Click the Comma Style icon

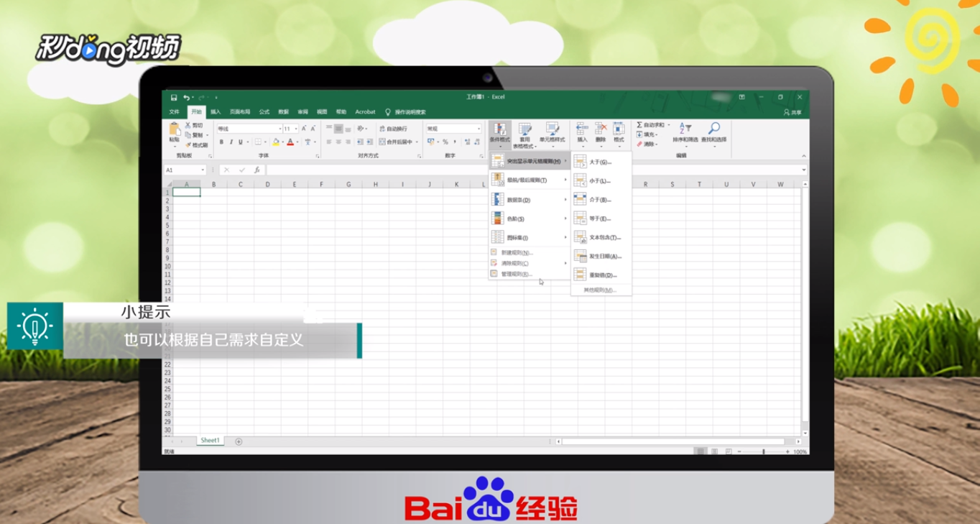coord(455,142)
